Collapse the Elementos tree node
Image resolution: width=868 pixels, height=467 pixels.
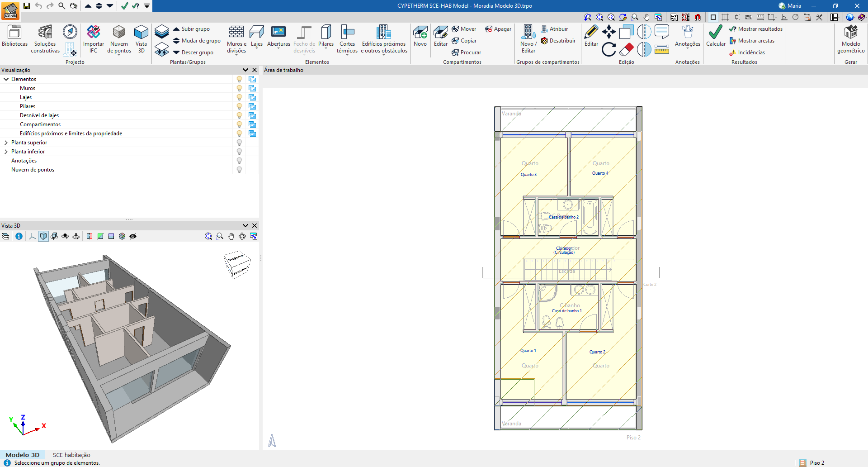tap(6, 79)
